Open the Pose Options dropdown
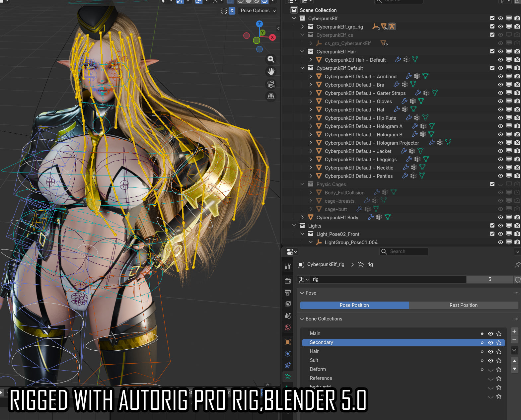This screenshot has height=420, width=521. tap(258, 11)
